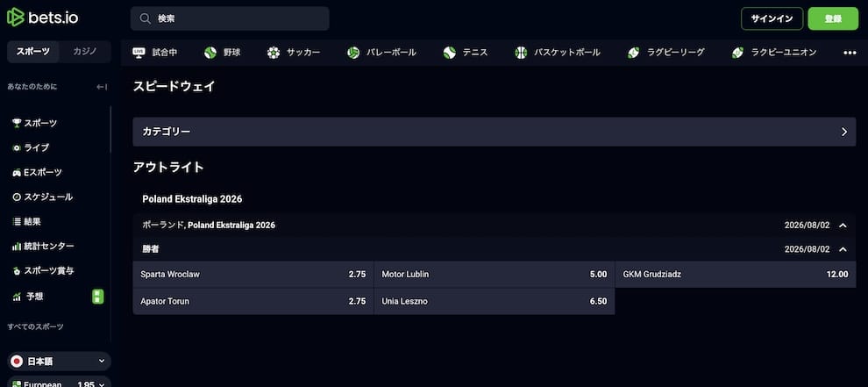Bet on Unia Leszno at 6.50
Viewport: 868px width, 387px height.
pyautogui.click(x=494, y=302)
